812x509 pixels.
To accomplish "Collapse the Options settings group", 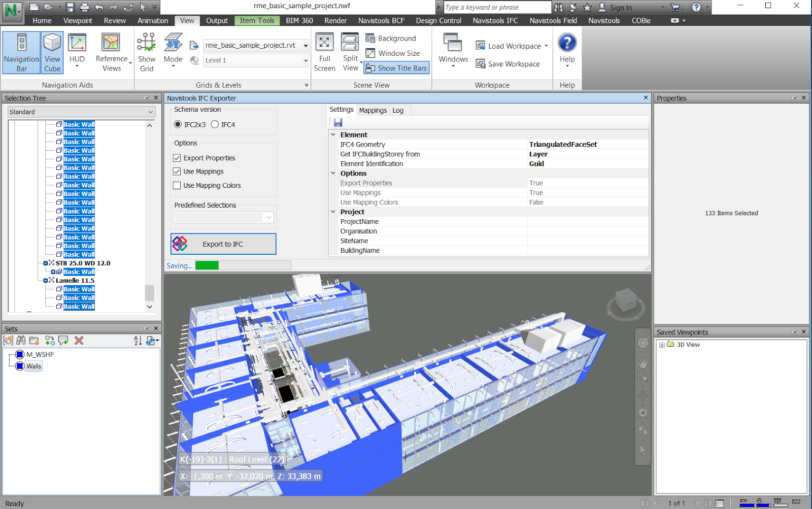I will click(333, 173).
